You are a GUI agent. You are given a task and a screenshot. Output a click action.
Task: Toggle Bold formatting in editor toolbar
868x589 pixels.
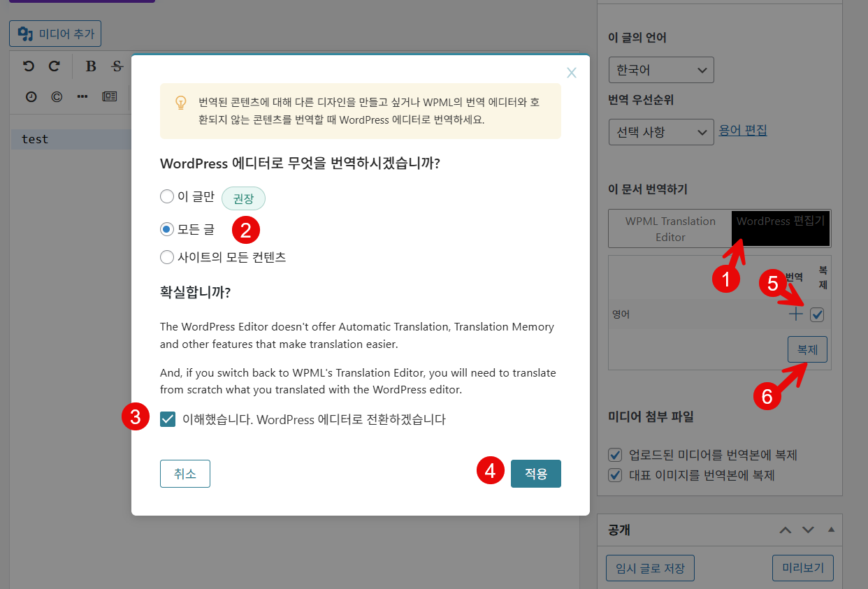[90, 66]
